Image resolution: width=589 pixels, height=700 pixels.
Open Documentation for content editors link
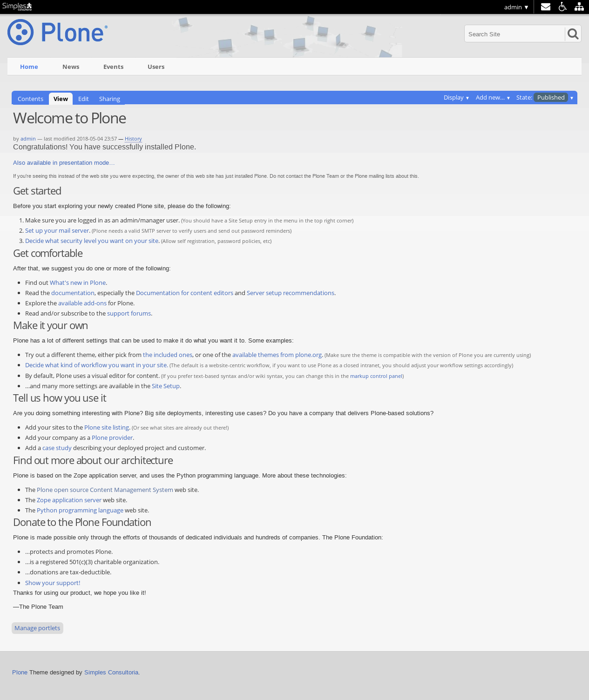pyautogui.click(x=184, y=293)
